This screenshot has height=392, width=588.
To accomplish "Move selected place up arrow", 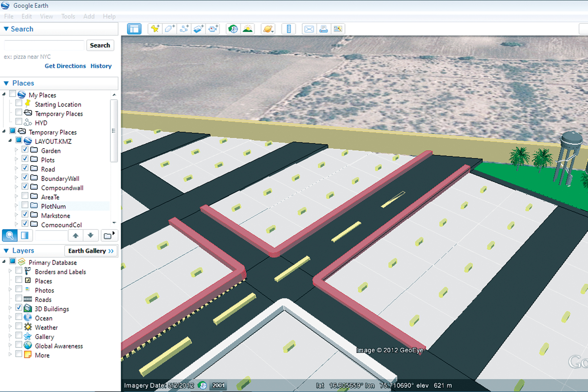I will 76,236.
